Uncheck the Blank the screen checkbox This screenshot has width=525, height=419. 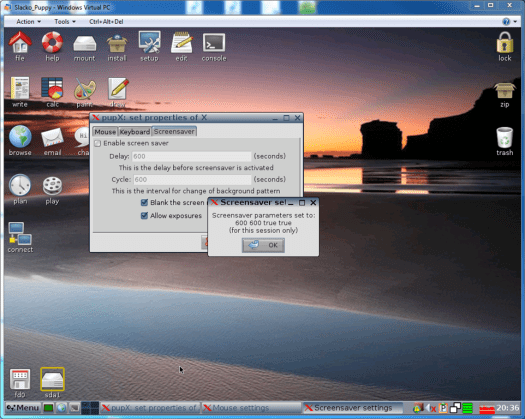click(x=144, y=203)
